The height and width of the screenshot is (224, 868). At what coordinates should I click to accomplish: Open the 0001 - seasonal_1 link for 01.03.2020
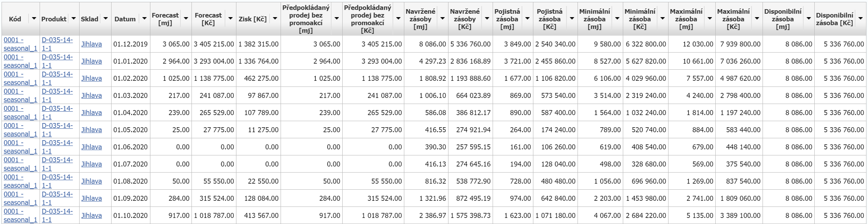pyautogui.click(x=21, y=95)
